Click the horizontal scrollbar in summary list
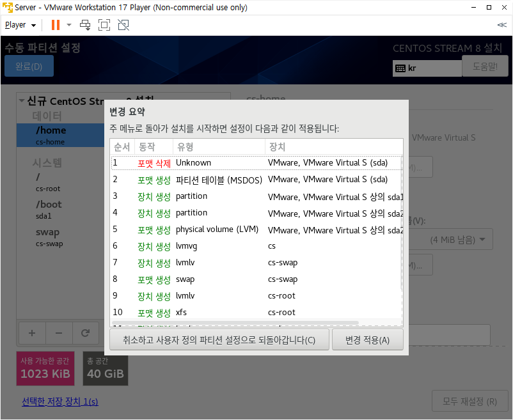513x420 pixels. (235, 323)
